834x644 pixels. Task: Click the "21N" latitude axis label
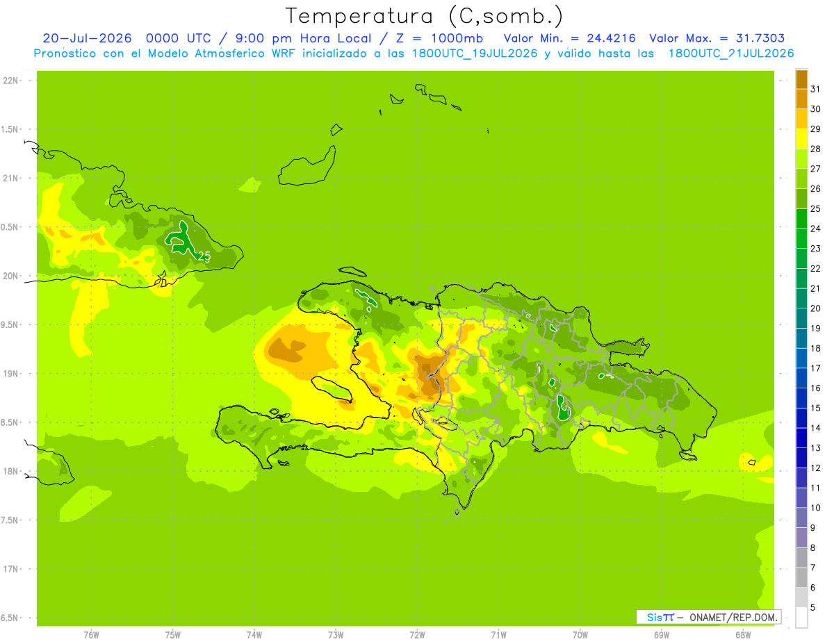coord(11,179)
